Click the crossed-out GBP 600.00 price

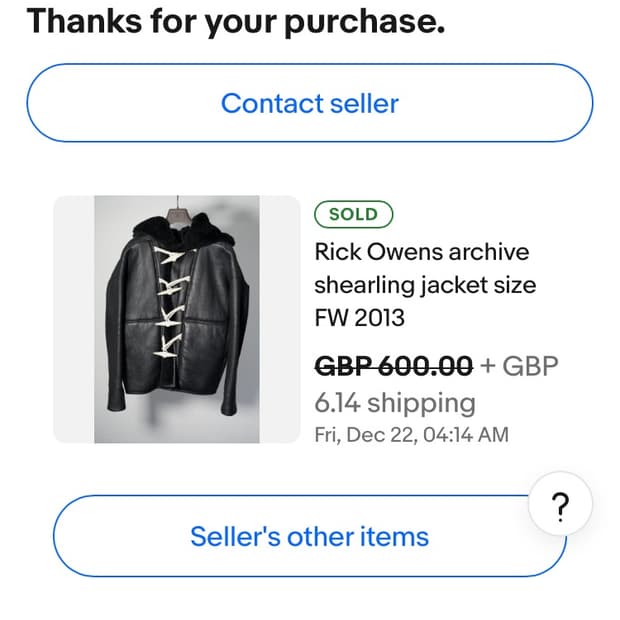[393, 367]
